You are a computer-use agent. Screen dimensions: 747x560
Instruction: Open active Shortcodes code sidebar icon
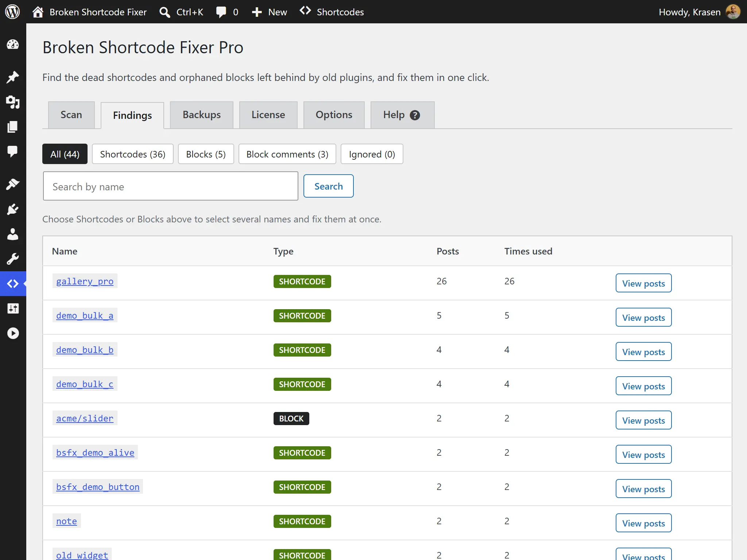(x=13, y=284)
